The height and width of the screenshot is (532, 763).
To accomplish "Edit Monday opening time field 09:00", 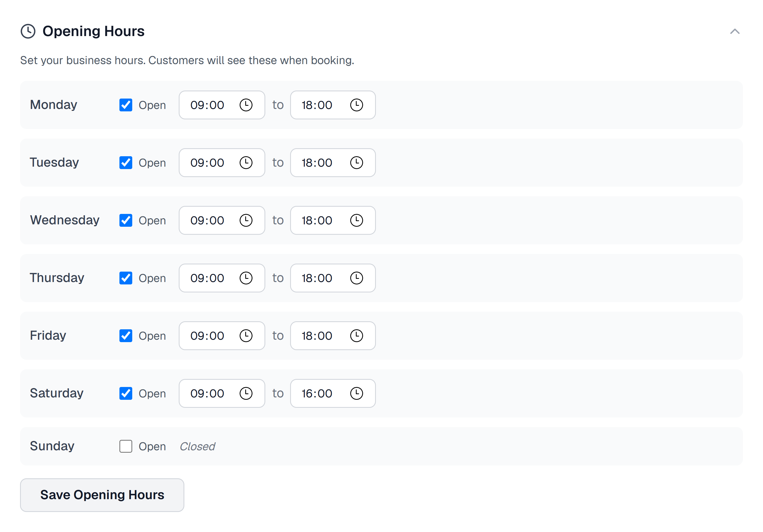I will click(222, 105).
